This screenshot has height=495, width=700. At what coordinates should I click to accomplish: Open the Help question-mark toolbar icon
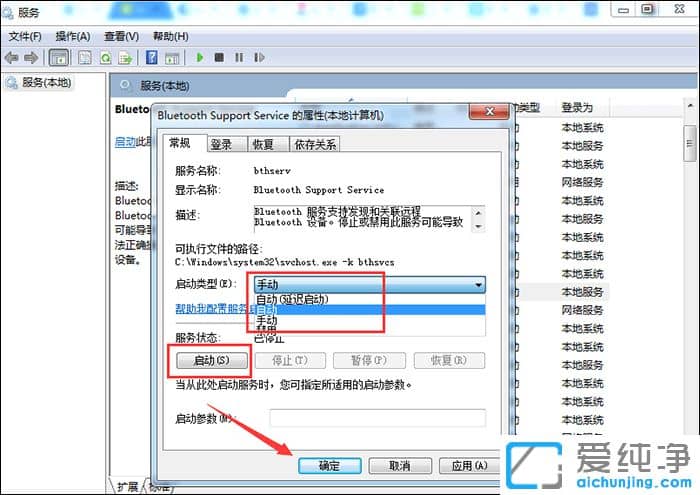152,58
